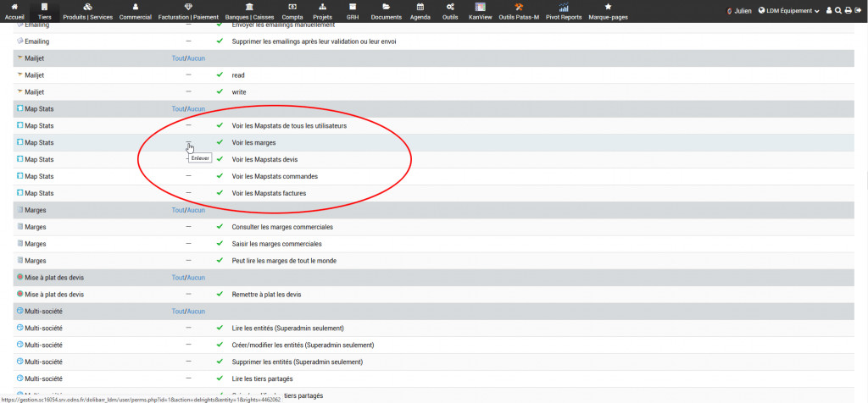Remove permission Lire les entités

click(x=189, y=328)
